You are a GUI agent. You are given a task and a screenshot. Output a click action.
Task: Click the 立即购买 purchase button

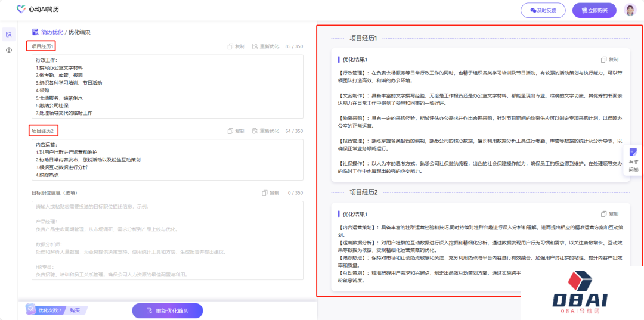[595, 10]
